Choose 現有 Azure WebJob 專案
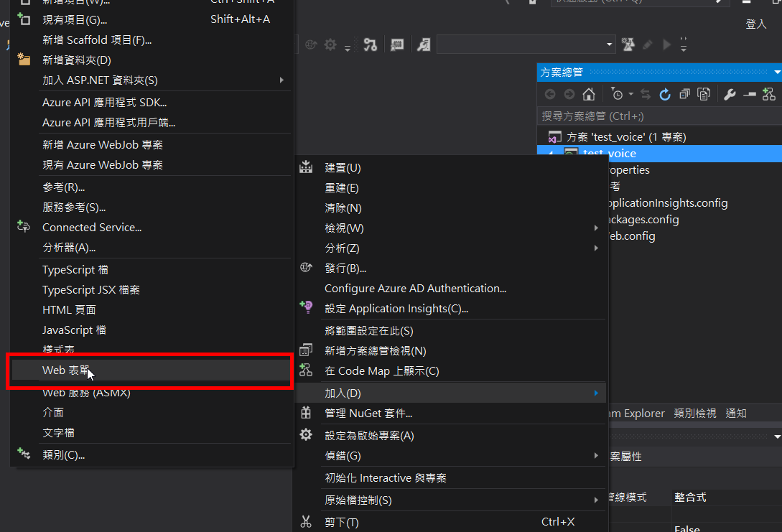The width and height of the screenshot is (782, 532). tap(149, 164)
